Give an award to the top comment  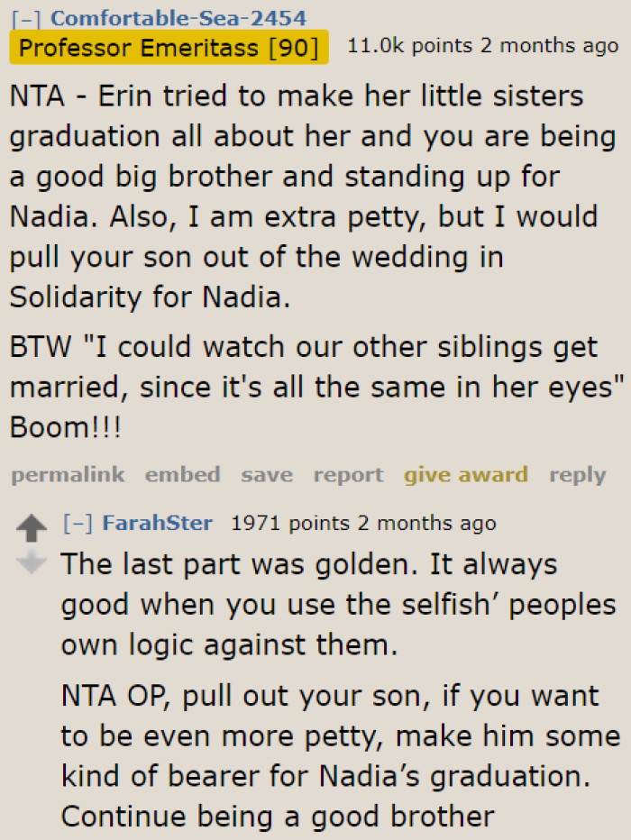(466, 475)
